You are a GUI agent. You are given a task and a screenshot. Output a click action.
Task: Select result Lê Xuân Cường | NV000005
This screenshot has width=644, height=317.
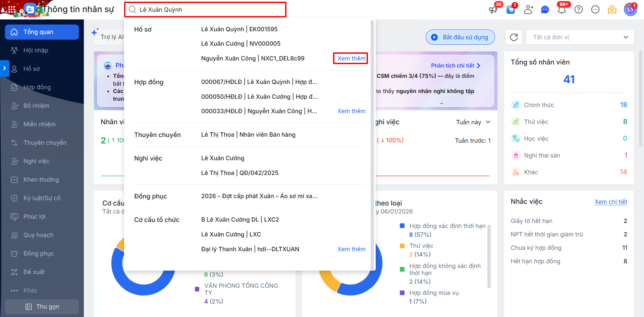(241, 44)
